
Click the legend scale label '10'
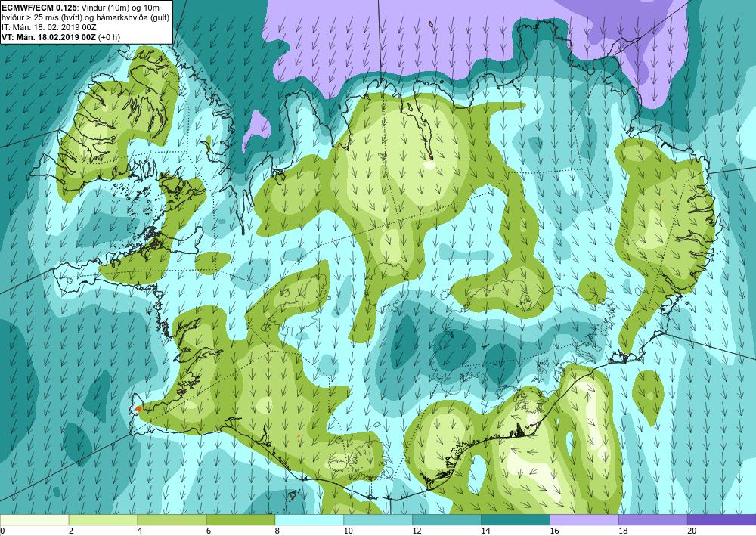click(x=348, y=531)
